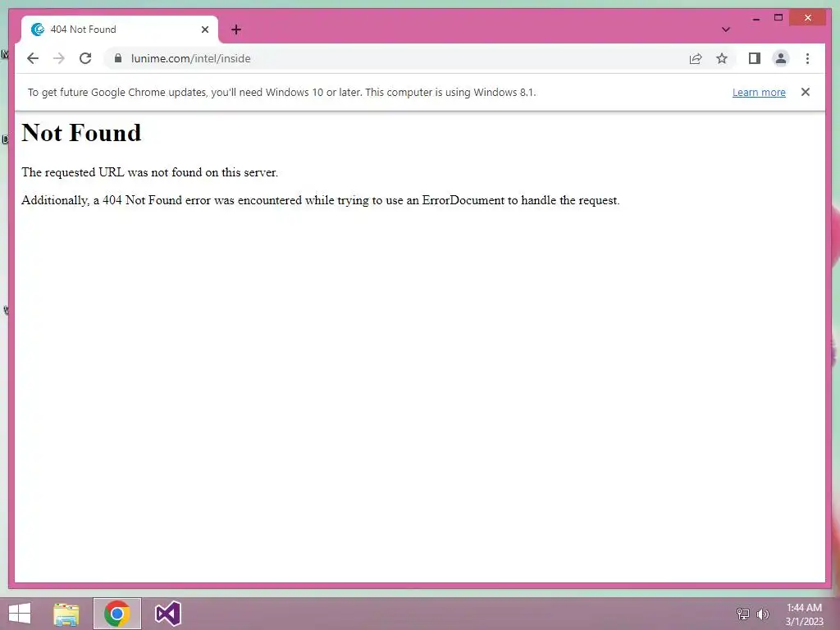This screenshot has height=630, width=840.
Task: Open File Explorer from taskbar
Action: [x=66, y=614]
